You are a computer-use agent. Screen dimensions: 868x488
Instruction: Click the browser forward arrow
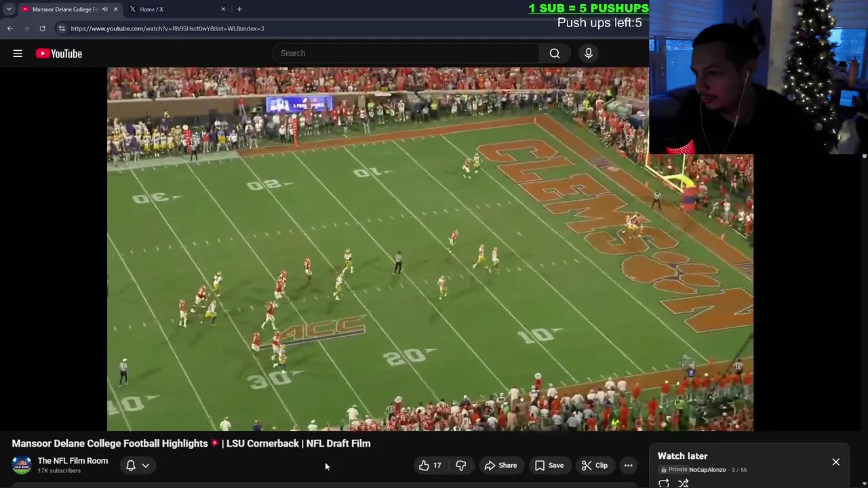[26, 28]
